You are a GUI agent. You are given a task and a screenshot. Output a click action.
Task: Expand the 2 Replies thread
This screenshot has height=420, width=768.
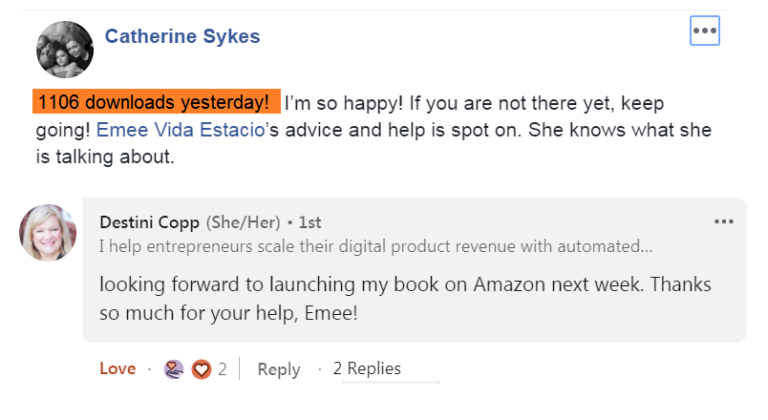pos(367,369)
